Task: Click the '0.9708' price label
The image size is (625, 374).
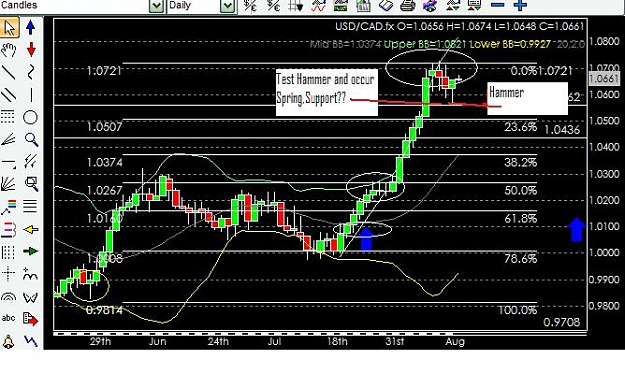Action: 562,322
